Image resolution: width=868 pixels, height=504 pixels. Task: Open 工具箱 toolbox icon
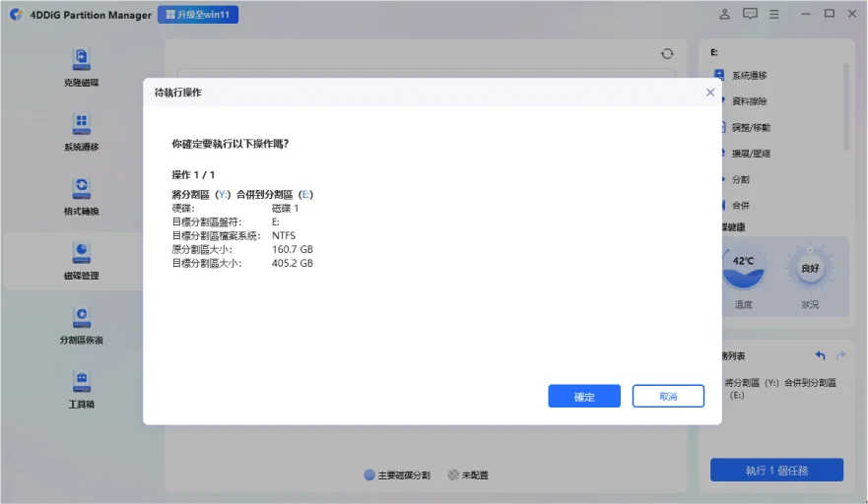click(82, 381)
